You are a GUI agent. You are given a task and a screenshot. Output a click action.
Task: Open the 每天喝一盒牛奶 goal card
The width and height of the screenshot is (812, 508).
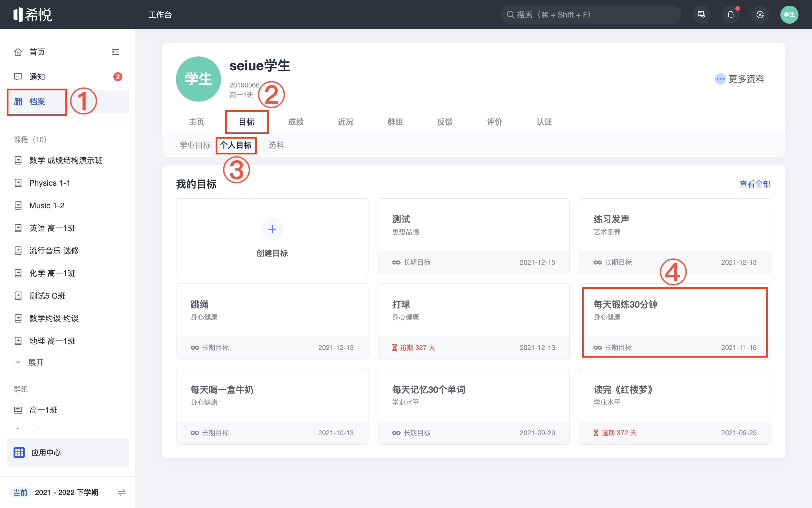[272, 406]
